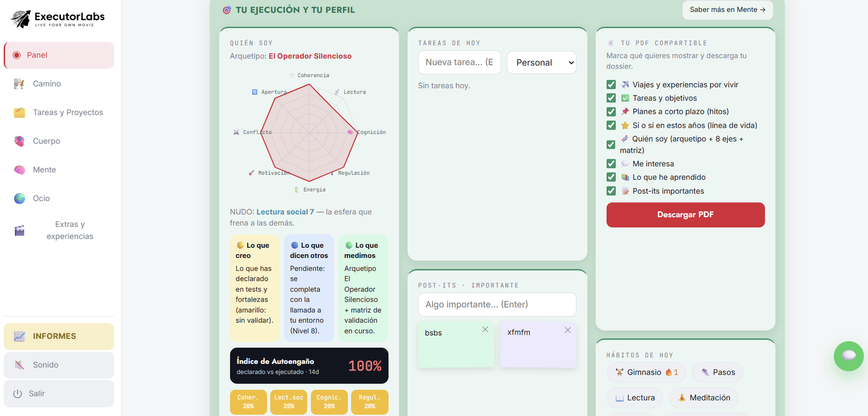
Task: Uncheck Quién soy arquetipo checkbox
Action: (x=611, y=144)
